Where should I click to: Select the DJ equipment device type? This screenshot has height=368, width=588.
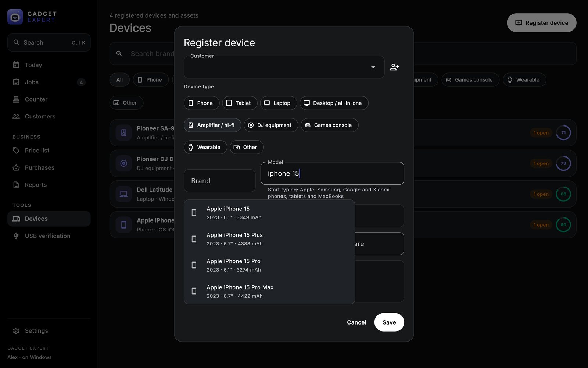(x=271, y=125)
